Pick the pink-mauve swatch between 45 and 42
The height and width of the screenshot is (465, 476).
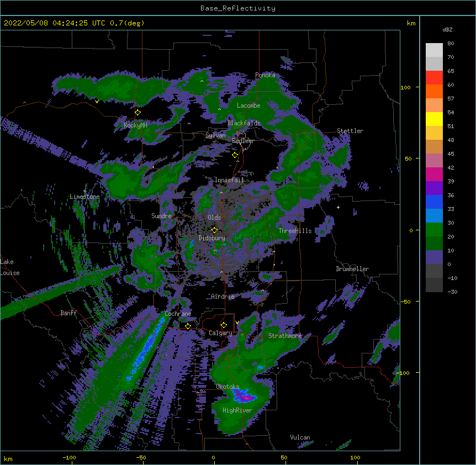pyautogui.click(x=434, y=161)
